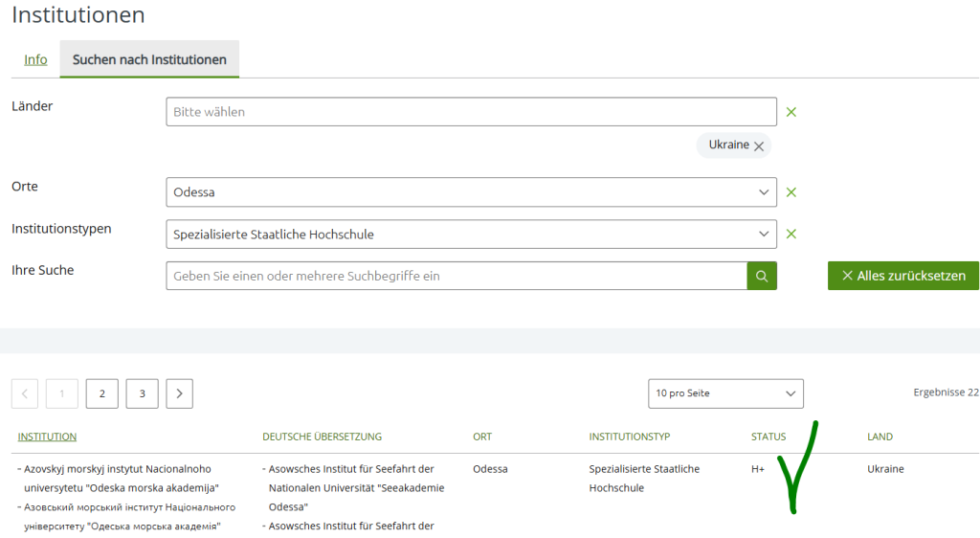Click the green search magnifier button

click(x=762, y=276)
